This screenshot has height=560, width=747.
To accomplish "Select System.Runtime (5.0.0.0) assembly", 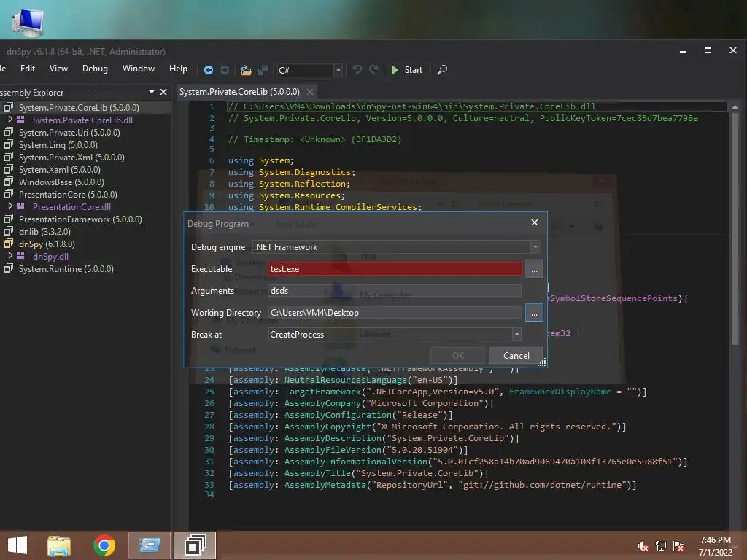I will (x=66, y=268).
